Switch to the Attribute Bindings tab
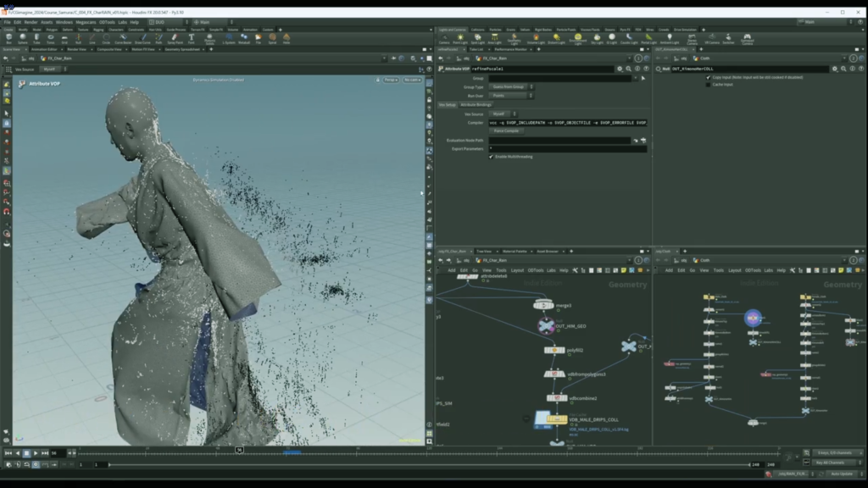This screenshot has width=868, height=488. coord(476,104)
